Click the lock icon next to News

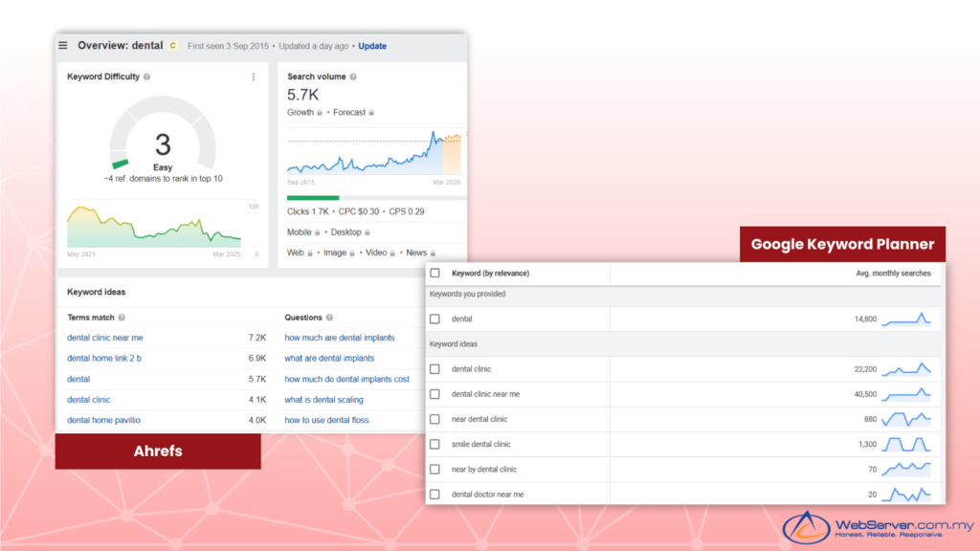(x=434, y=253)
